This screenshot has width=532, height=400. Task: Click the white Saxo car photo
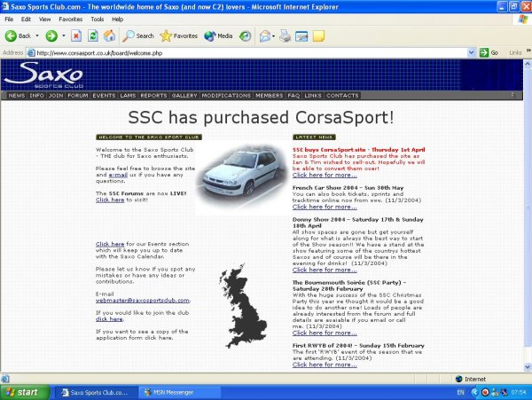(x=242, y=177)
